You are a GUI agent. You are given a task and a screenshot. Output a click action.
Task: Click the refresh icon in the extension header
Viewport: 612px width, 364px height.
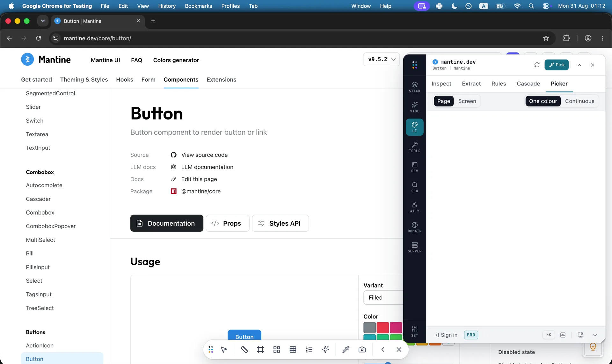coord(537,65)
